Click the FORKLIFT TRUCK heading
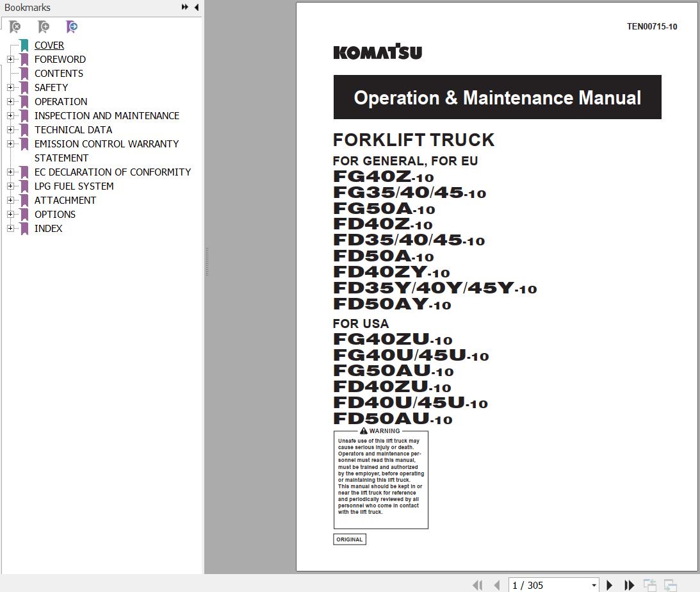700x592 pixels. 413,140
